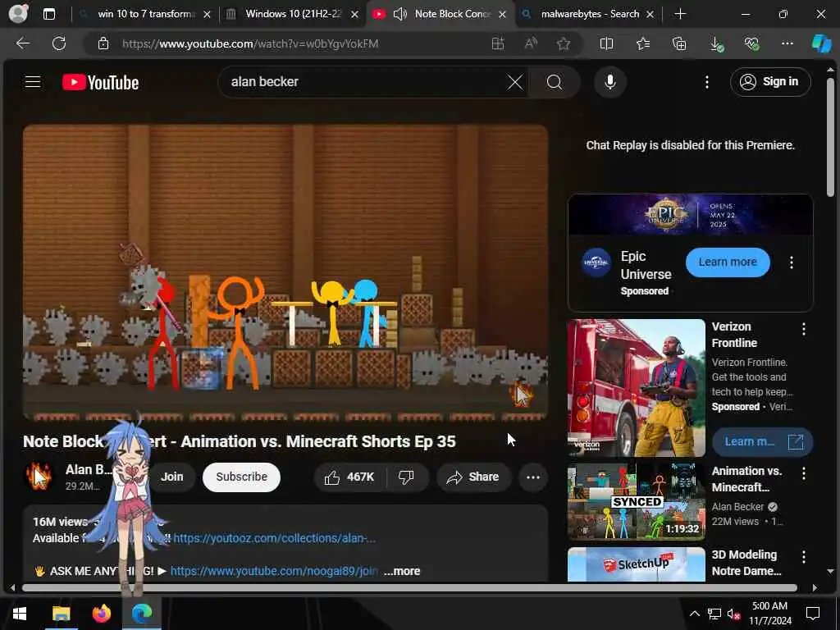
Task: Click the address bar URL
Action: [x=250, y=43]
